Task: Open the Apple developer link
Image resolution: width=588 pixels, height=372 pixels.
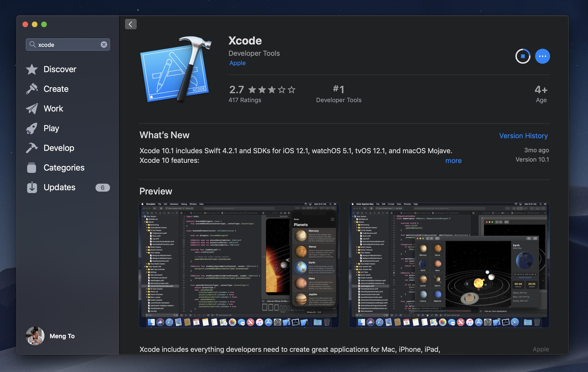Action: coord(237,62)
